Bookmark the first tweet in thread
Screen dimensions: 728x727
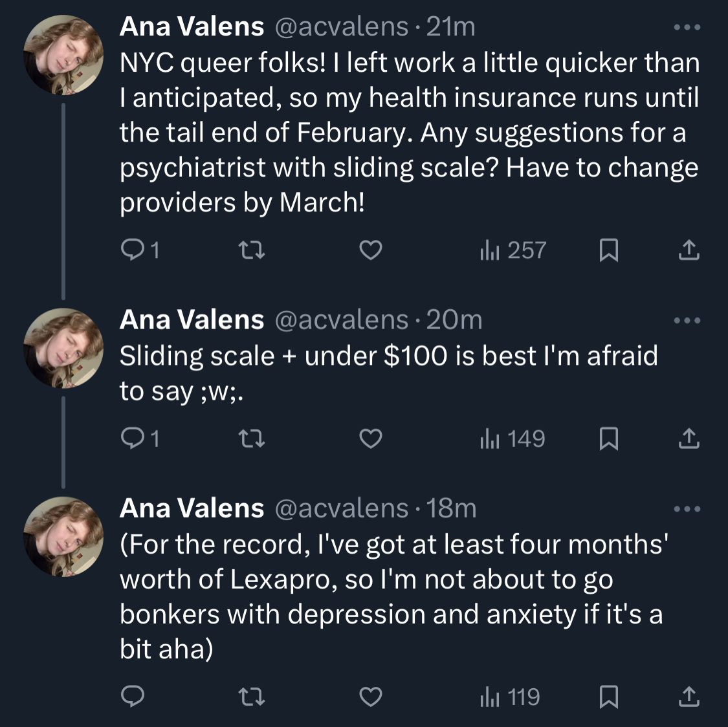point(608,250)
